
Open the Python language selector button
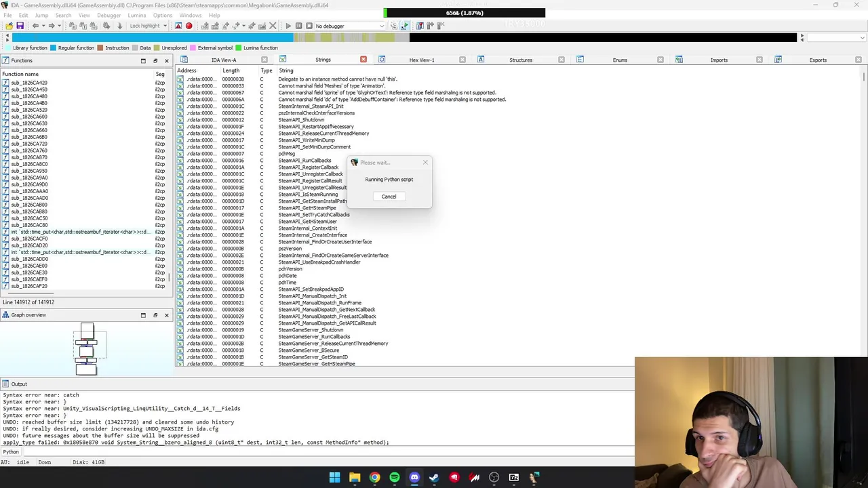11,452
